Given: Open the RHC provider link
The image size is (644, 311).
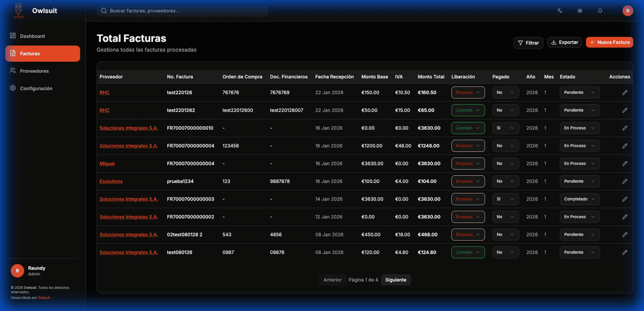Looking at the screenshot, I should point(104,92).
